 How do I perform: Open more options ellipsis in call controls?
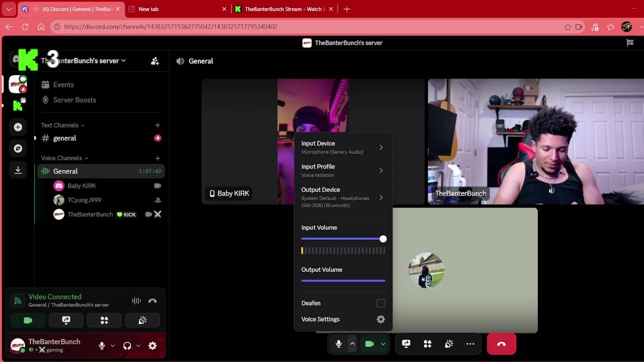470,344
